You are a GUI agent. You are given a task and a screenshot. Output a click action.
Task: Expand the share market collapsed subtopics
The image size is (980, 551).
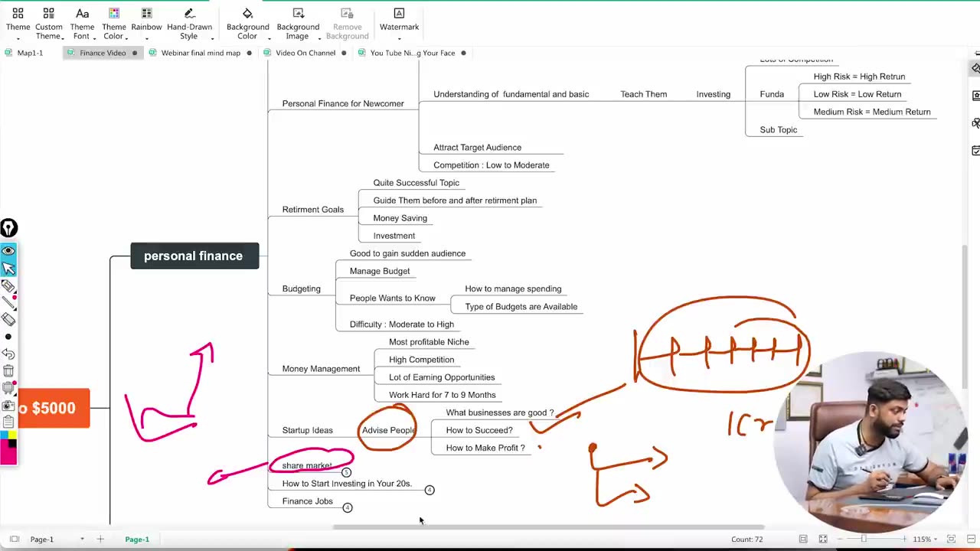(346, 472)
